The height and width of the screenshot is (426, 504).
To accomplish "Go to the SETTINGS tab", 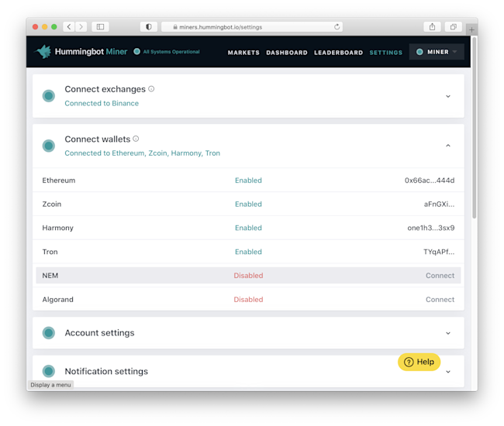I will 385,53.
